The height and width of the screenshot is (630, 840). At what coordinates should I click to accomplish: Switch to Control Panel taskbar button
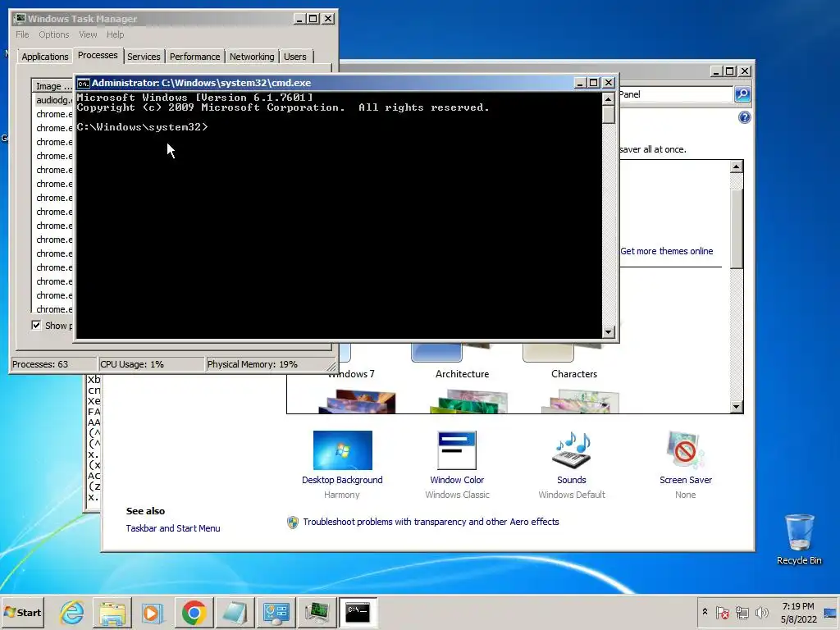276,612
